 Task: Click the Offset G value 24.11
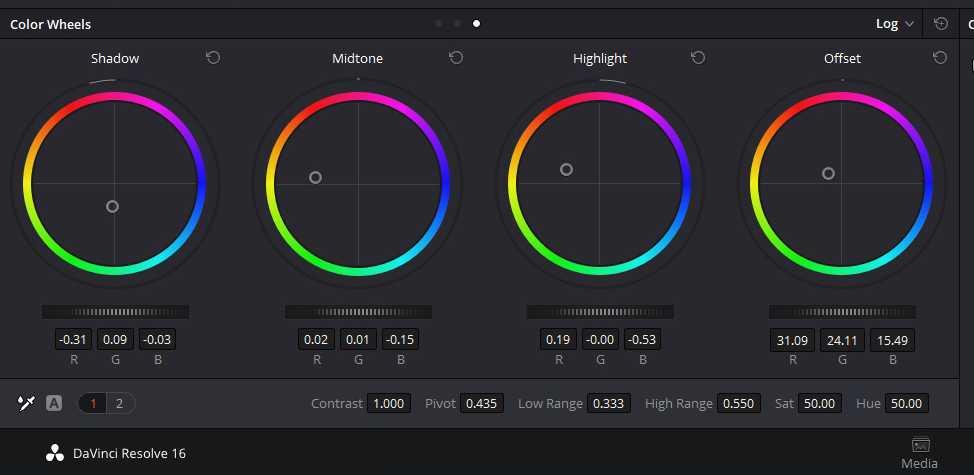pyautogui.click(x=842, y=340)
